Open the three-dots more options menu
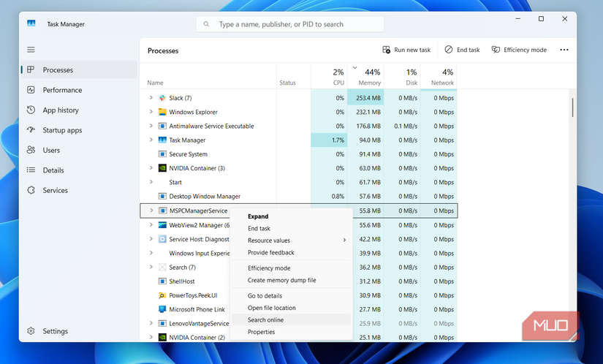This screenshot has width=603, height=364. (564, 50)
